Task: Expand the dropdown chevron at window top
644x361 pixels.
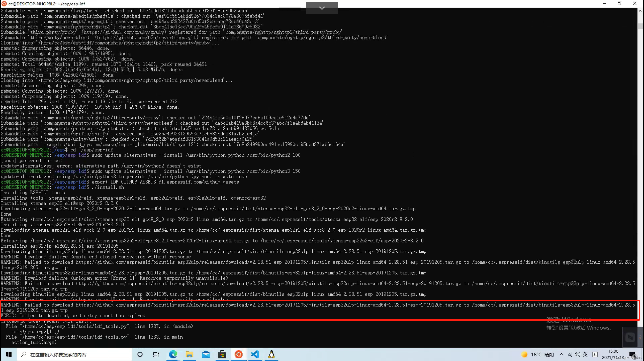Action: (322, 8)
